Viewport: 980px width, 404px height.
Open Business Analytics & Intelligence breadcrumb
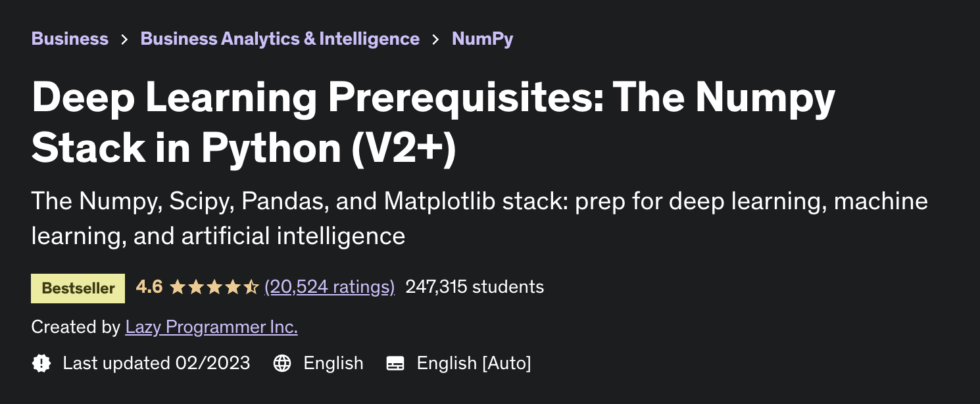tap(280, 39)
